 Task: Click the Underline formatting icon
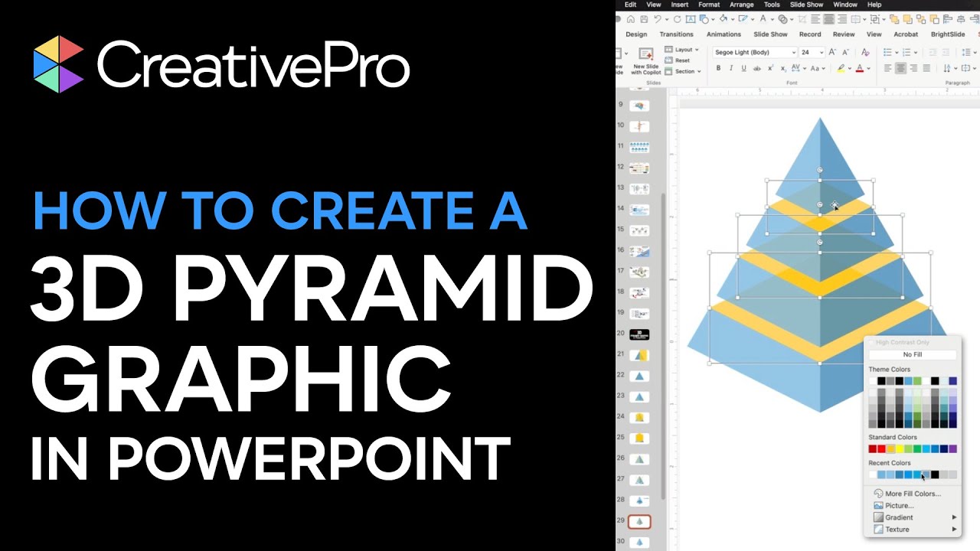[743, 68]
